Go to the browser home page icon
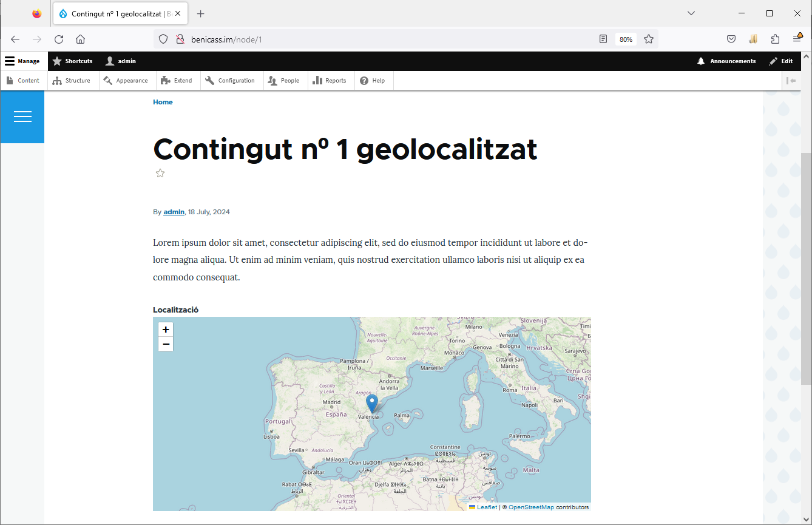This screenshot has height=525, width=812. click(80, 39)
